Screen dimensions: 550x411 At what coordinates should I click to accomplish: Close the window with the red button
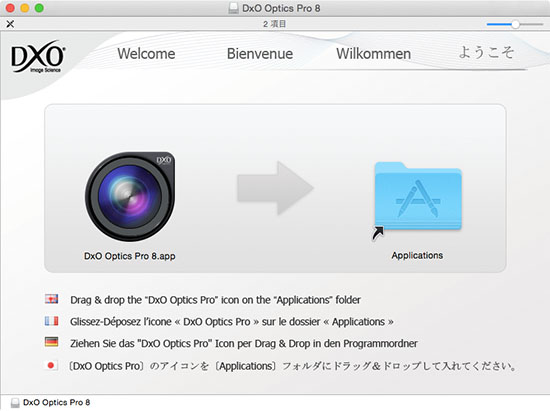coord(10,8)
